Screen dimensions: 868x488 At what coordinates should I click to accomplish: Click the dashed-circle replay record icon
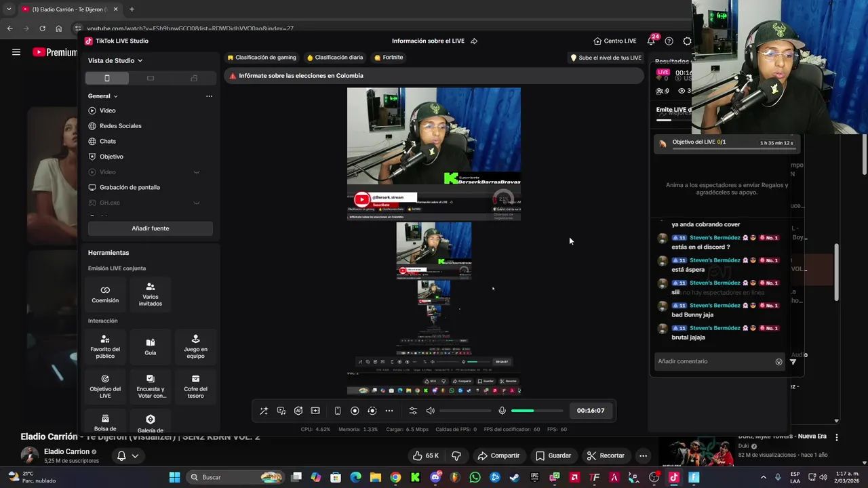tap(372, 411)
